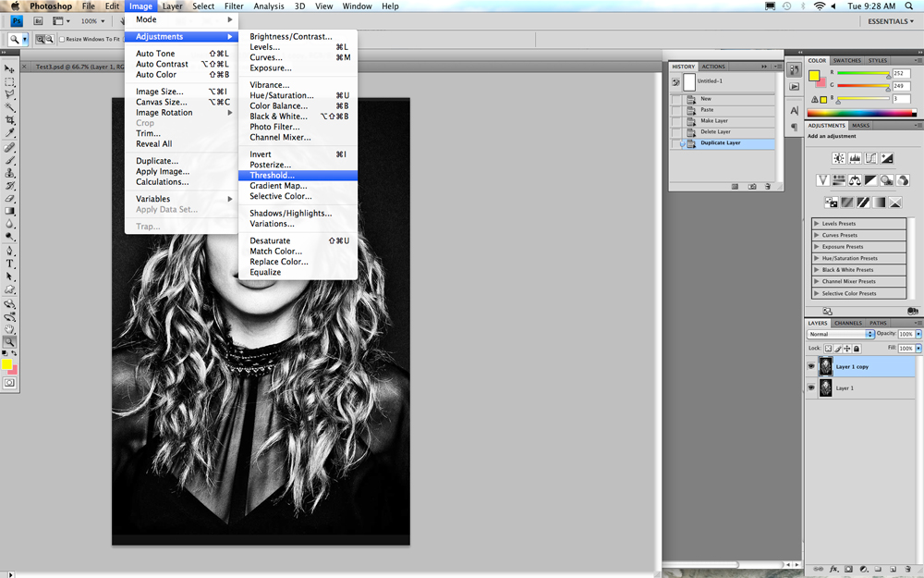Viewport: 924px width, 578px height.
Task: Select the Eraser tool
Action: [9, 199]
